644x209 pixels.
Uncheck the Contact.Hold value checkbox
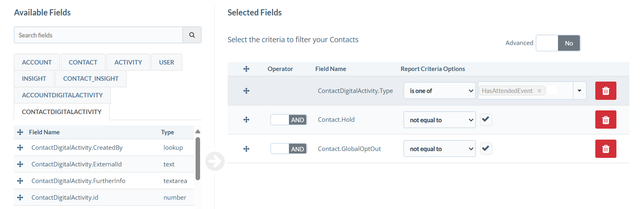pos(486,119)
